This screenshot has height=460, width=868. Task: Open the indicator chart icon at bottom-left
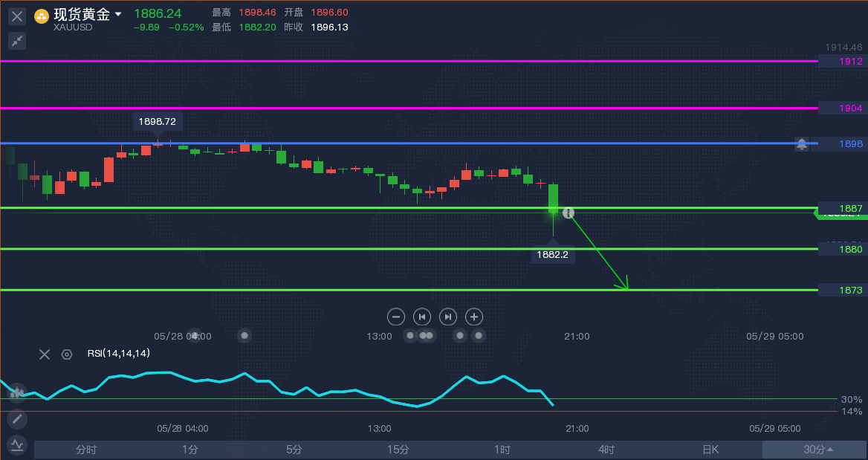coord(17,444)
